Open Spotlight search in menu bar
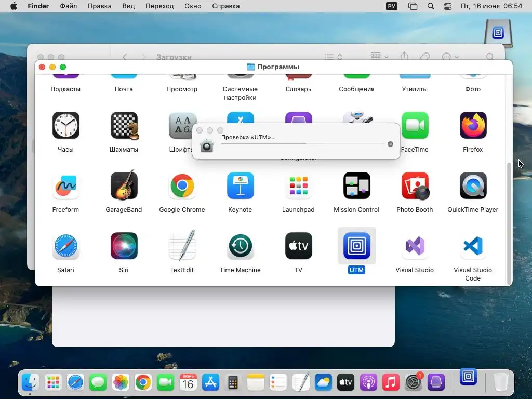The width and height of the screenshot is (532, 399). coord(431,6)
